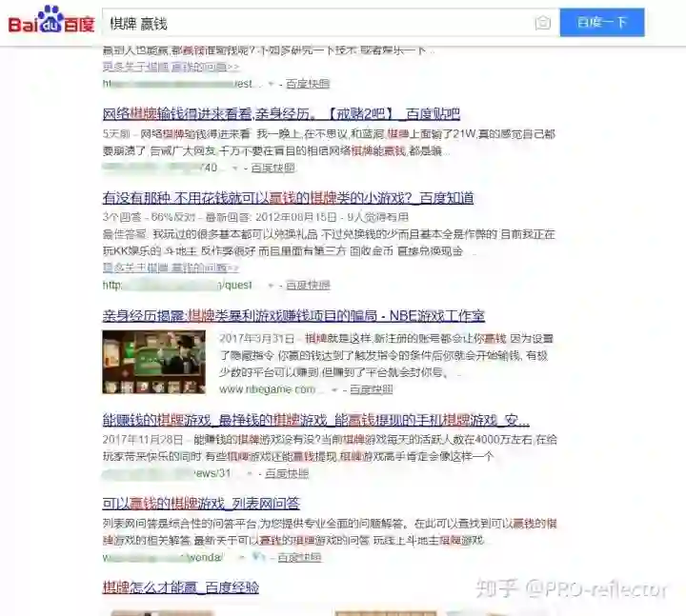The image size is (686, 616).
Task: Open top 百度快照 link near est URL
Action: pos(308,84)
